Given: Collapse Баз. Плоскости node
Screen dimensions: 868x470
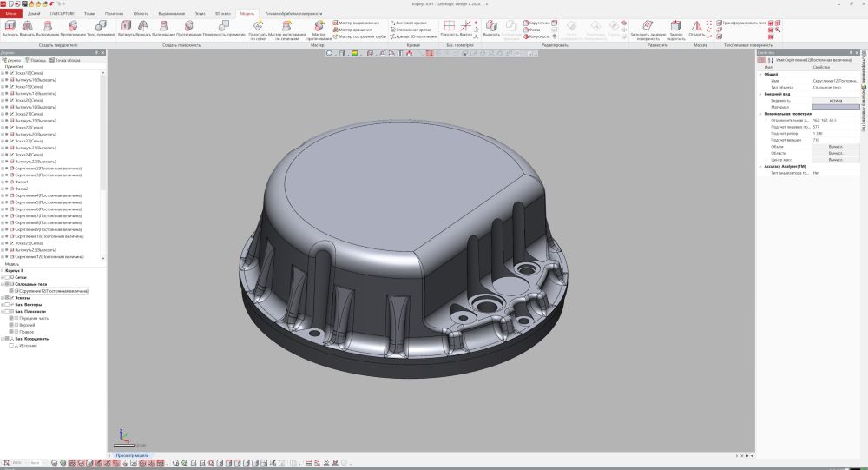Looking at the screenshot, I should click(x=3, y=312).
